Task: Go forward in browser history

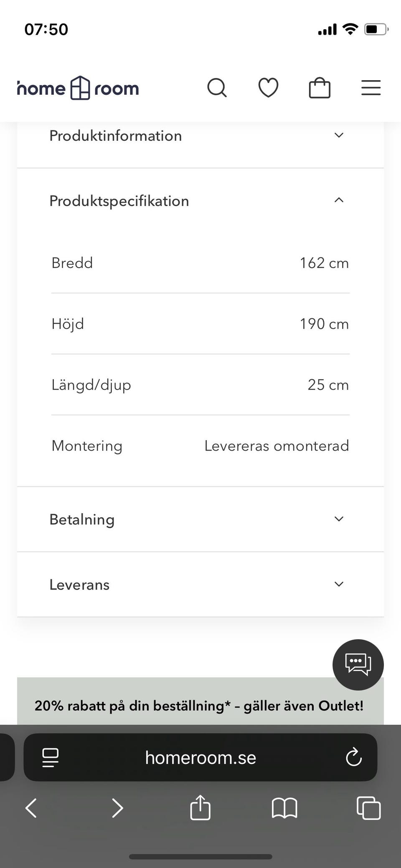Action: (117, 807)
